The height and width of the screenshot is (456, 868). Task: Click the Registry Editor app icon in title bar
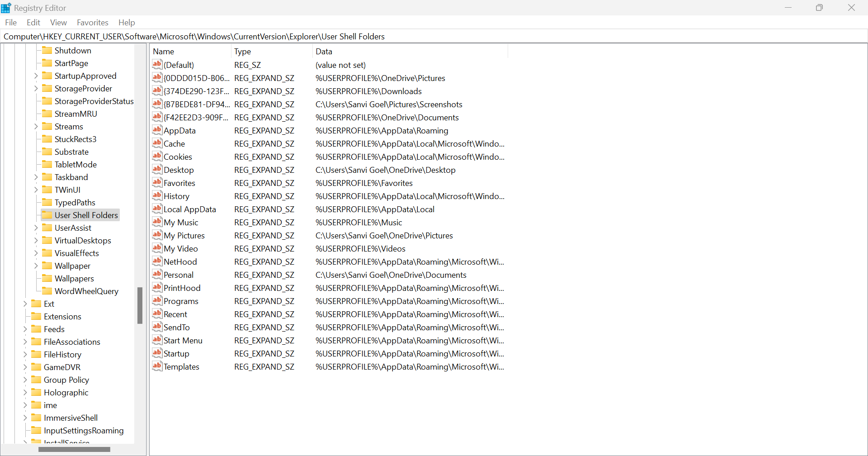point(6,8)
